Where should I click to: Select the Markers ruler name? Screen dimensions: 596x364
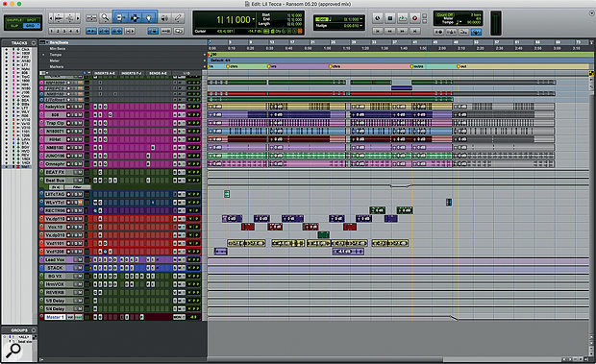57,67
